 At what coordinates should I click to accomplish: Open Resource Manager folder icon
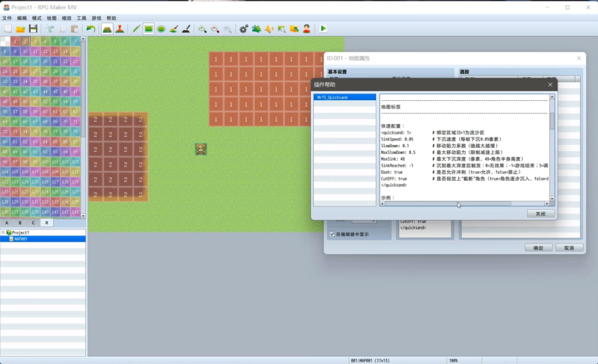pos(294,28)
